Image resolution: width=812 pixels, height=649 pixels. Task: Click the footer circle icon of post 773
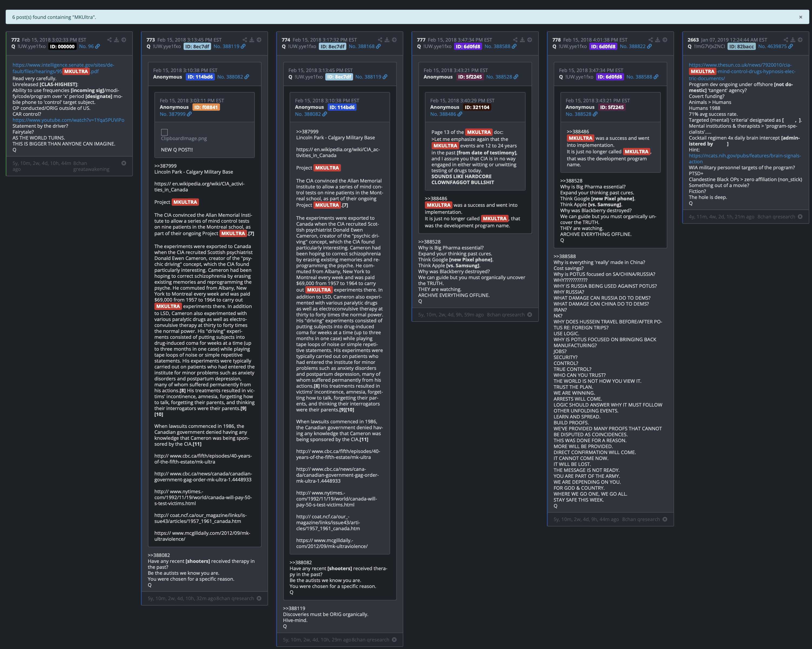coord(259,599)
